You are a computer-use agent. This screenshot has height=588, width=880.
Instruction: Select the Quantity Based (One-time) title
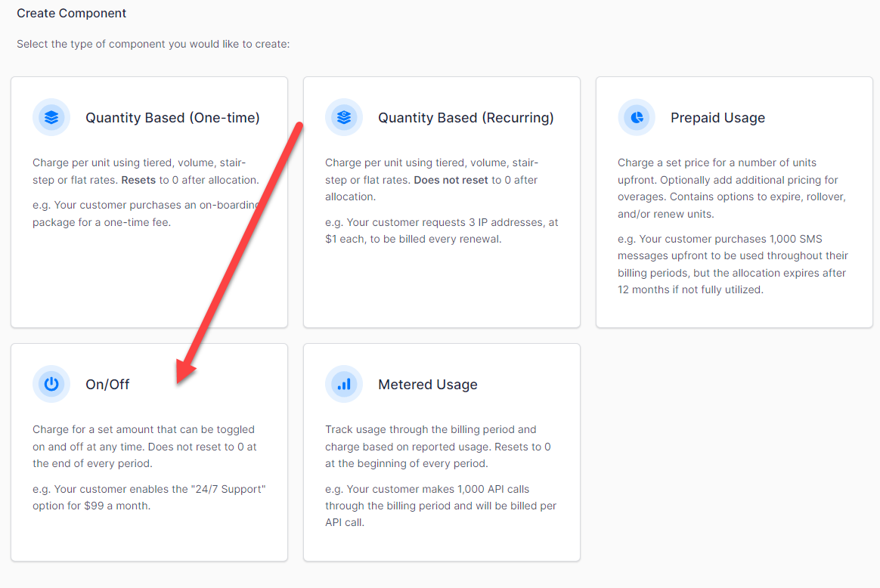[172, 118]
